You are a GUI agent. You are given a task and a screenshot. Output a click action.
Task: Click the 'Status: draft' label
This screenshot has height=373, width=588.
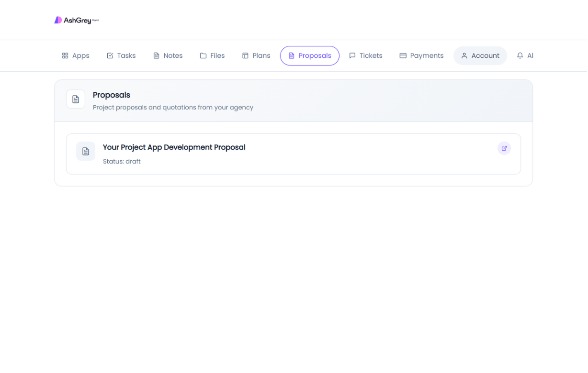pyautogui.click(x=122, y=162)
